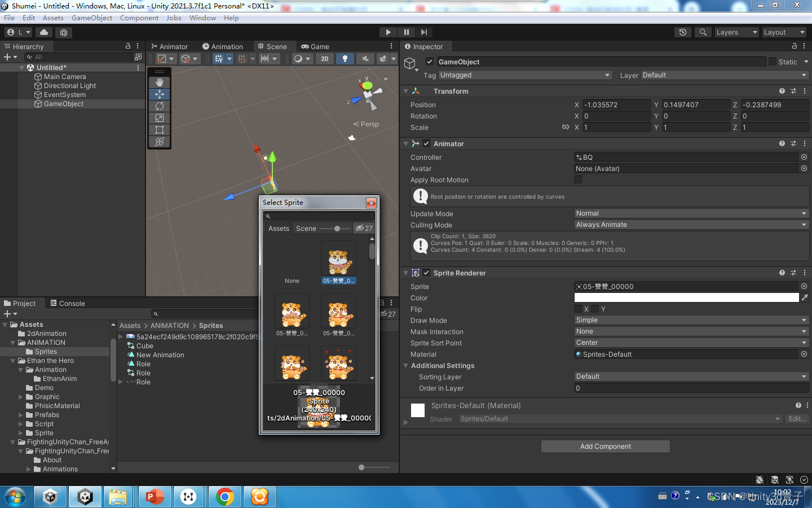812x508 pixels.
Task: Select the Rotate tool
Action: [x=160, y=106]
